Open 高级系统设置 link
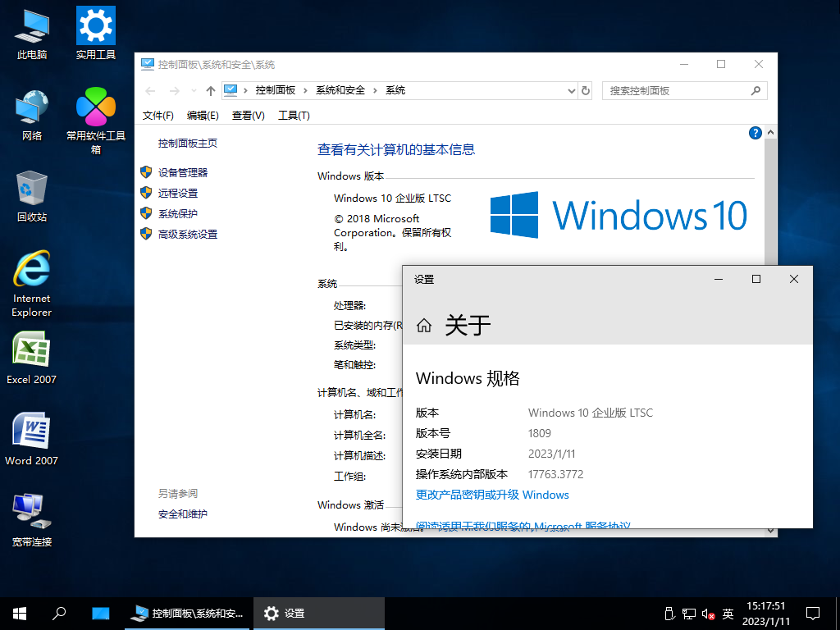Screen dimensions: 840x630 [188, 234]
